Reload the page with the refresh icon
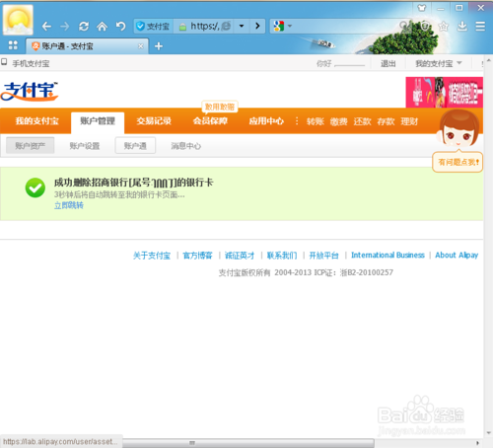The image size is (493, 448). click(x=84, y=26)
